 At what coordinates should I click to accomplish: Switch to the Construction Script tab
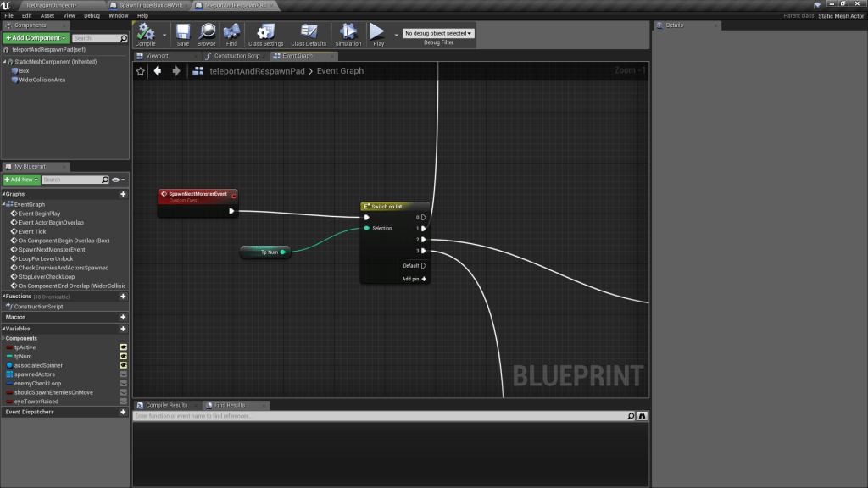pyautogui.click(x=236, y=56)
